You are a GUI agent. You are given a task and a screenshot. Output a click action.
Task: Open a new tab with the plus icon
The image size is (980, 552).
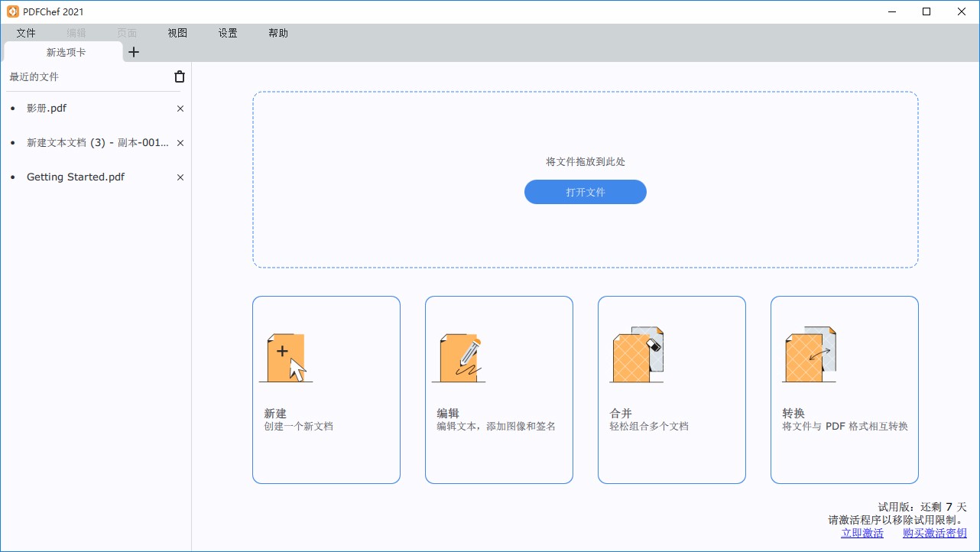134,52
